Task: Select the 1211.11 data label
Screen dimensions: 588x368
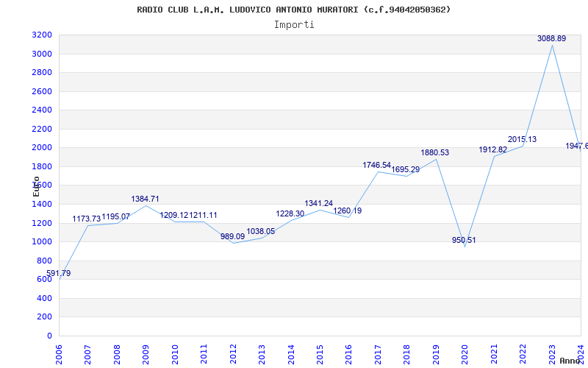Action: pos(204,215)
